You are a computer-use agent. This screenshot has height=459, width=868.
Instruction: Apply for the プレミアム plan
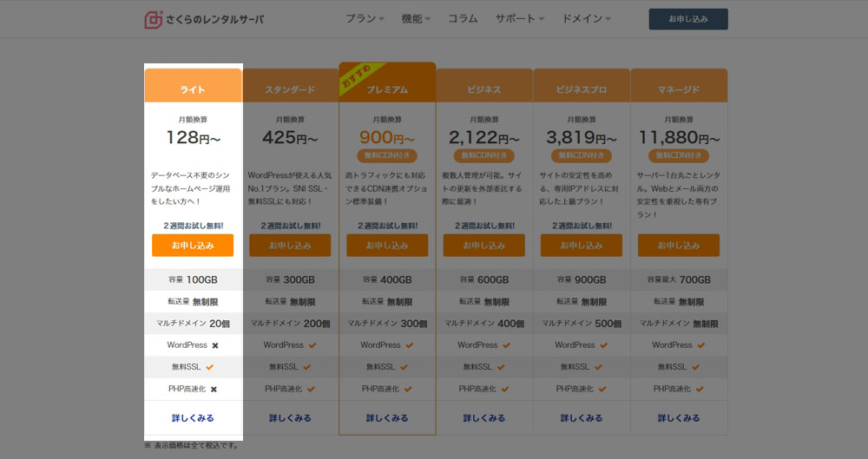[387, 246]
